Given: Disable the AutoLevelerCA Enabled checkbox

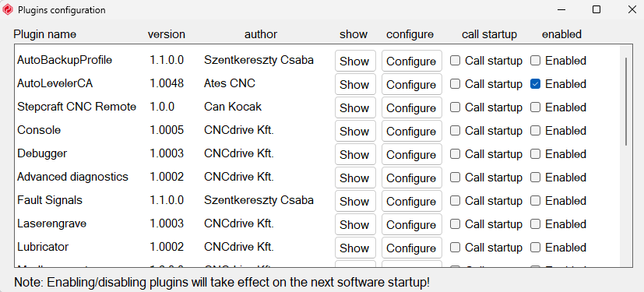Looking at the screenshot, I should [535, 84].
